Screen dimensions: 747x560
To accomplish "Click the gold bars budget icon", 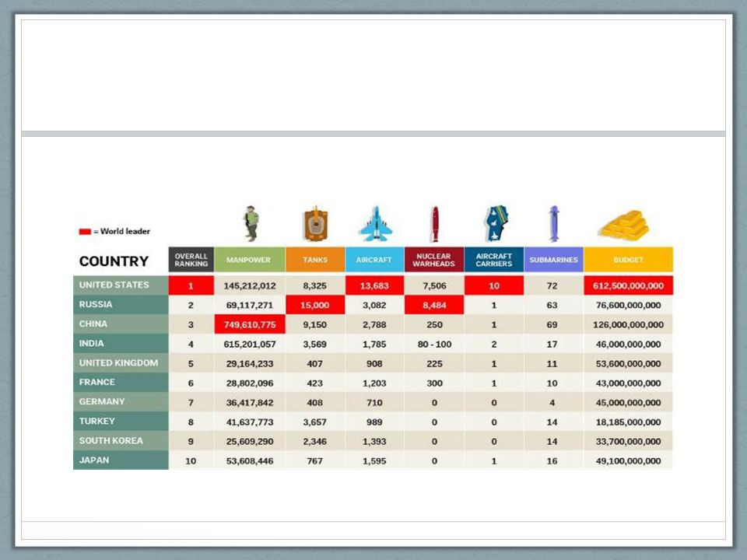I will (624, 226).
